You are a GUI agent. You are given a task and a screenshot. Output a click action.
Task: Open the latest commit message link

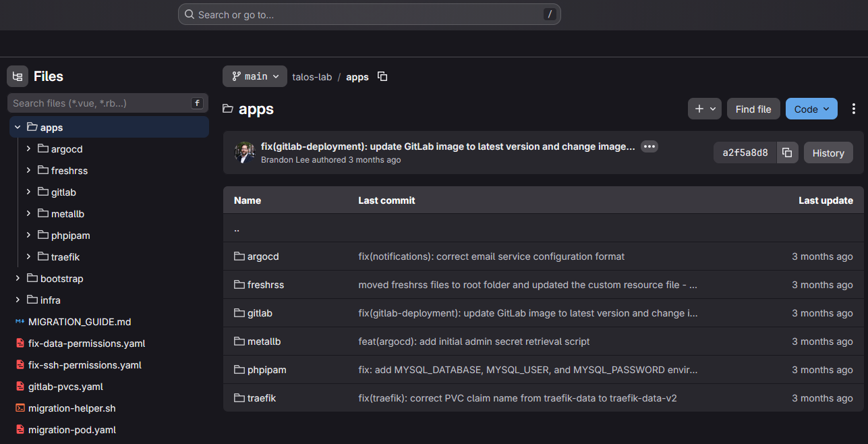click(x=448, y=146)
